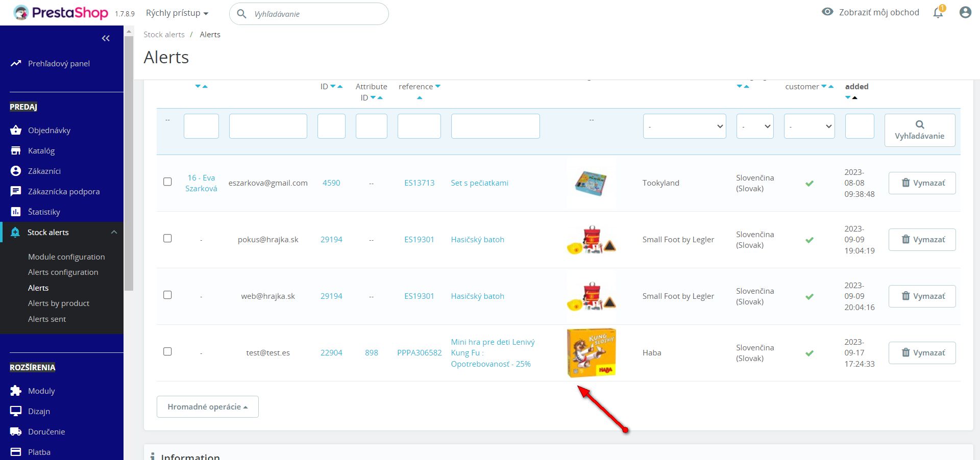Viewport: 980px width, 460px height.
Task: Open the filter dropdown above the Slovenčina column
Action: 755,126
